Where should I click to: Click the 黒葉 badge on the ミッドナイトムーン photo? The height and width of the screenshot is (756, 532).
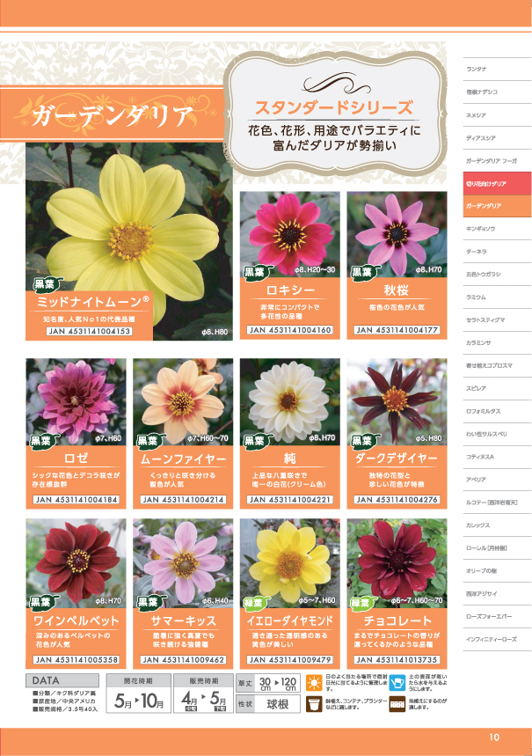(46, 284)
